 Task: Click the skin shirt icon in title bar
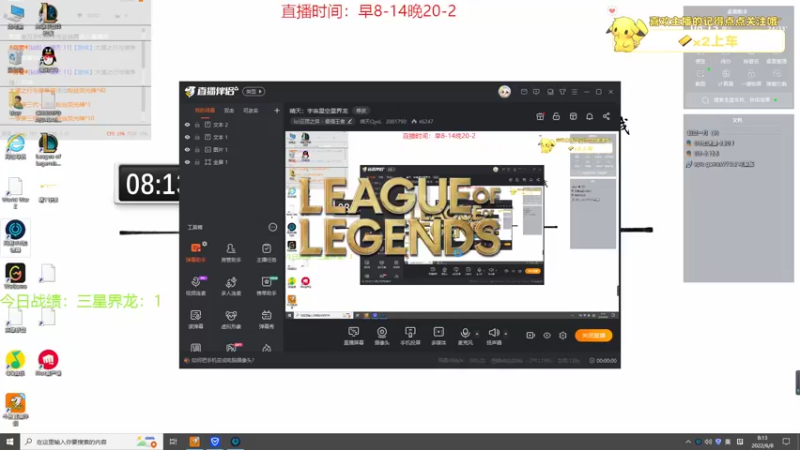click(562, 92)
